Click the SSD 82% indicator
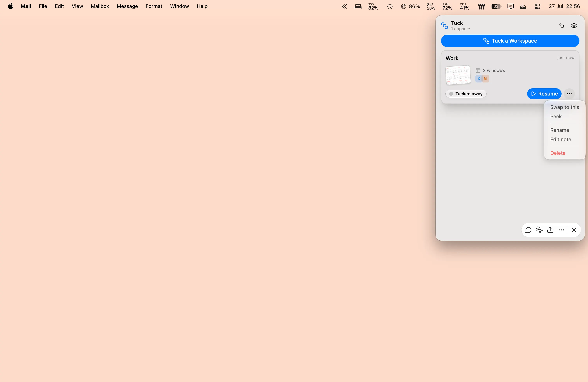 pos(373,6)
